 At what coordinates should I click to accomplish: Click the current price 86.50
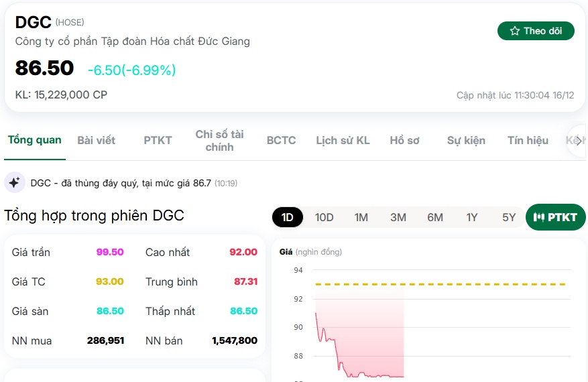pos(44,68)
